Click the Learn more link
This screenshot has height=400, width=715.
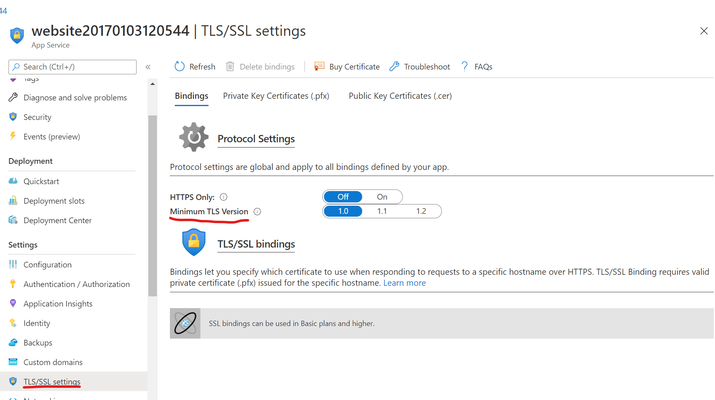pos(404,283)
